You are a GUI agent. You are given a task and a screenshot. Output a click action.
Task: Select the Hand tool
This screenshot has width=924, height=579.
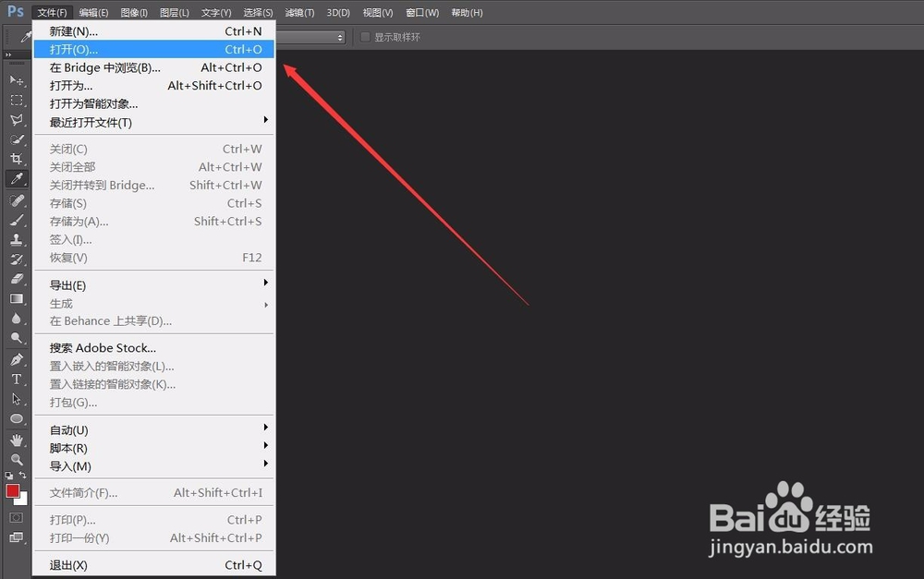click(x=17, y=440)
